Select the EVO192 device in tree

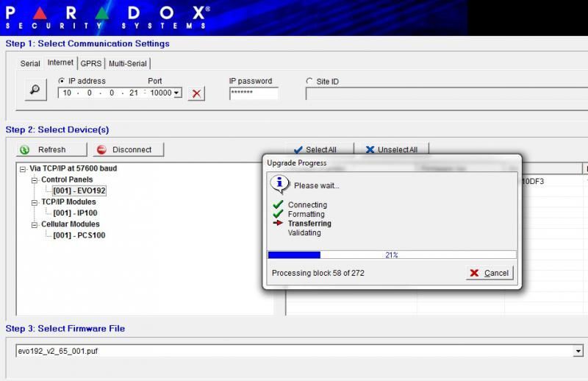tap(79, 190)
